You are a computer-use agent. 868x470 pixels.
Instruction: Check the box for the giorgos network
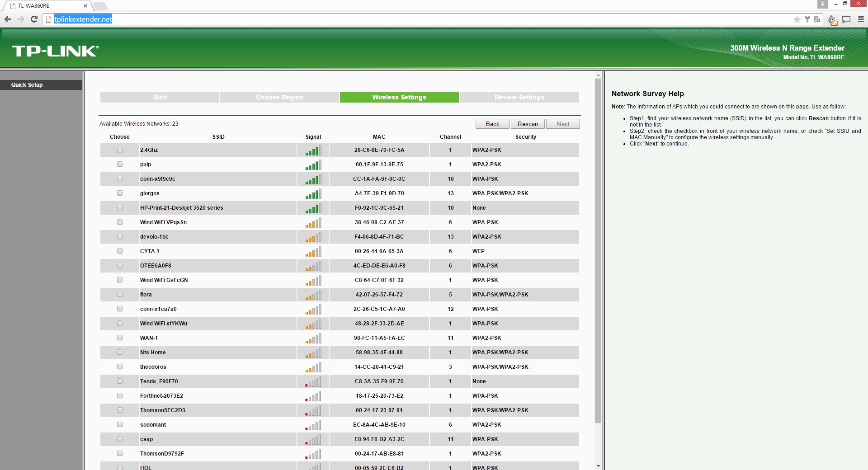pos(120,193)
